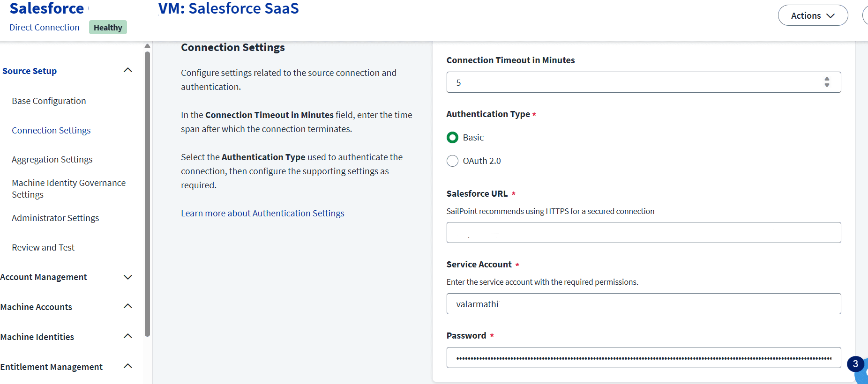The image size is (868, 384).
Task: Toggle the Machine Identities section chevron
Action: point(127,336)
